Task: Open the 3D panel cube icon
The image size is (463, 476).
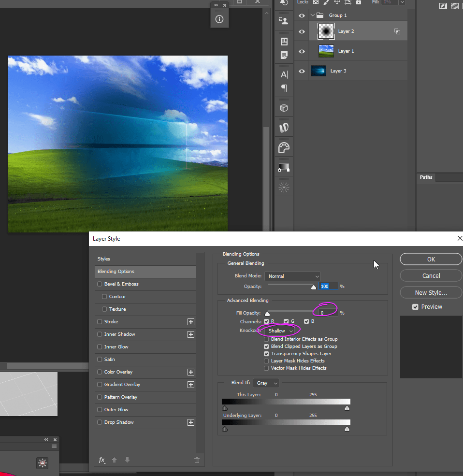Action: [284, 107]
